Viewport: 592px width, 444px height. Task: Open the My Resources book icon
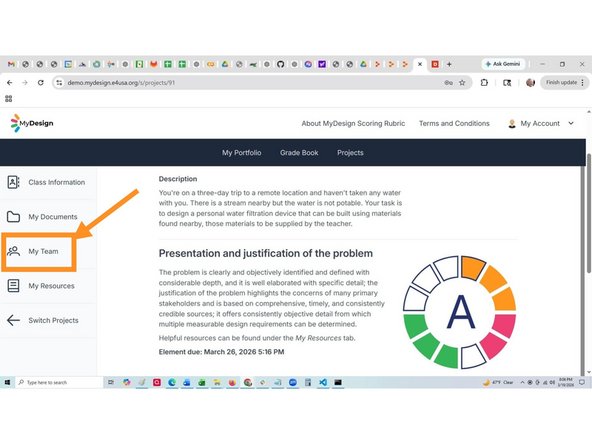(14, 286)
